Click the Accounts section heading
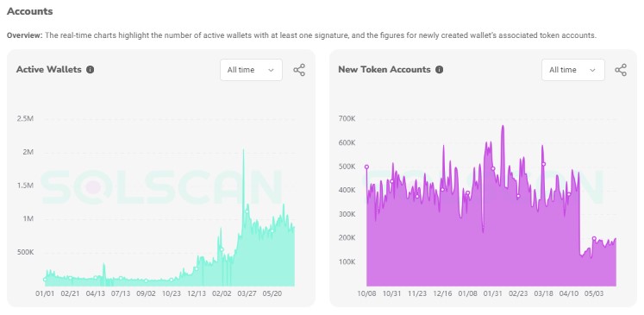Screen dimensions: 644x315 click(30, 11)
